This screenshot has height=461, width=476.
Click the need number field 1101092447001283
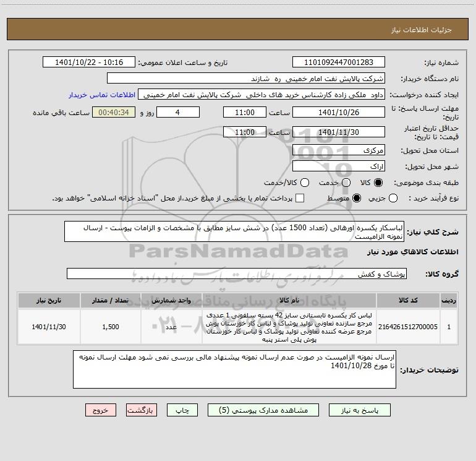click(339, 62)
